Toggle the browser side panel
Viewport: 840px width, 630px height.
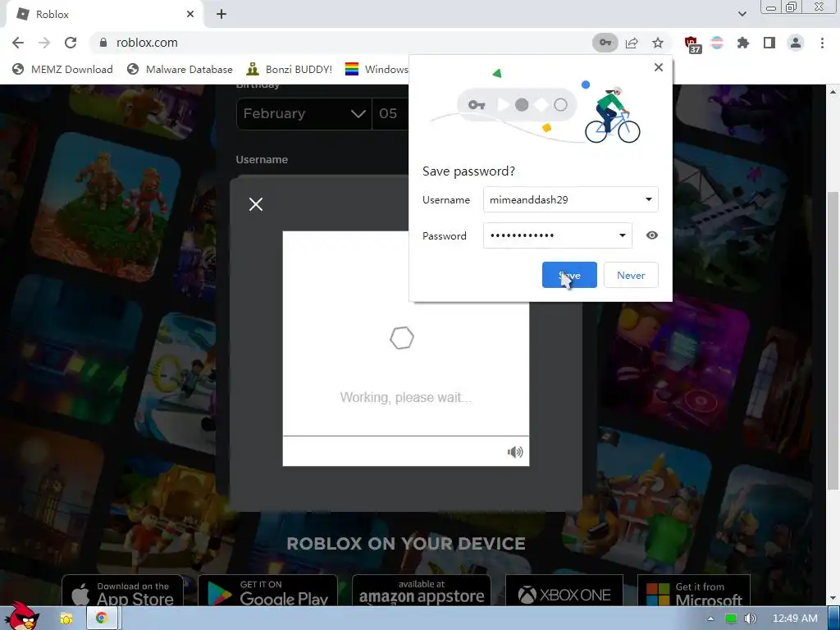tap(769, 43)
